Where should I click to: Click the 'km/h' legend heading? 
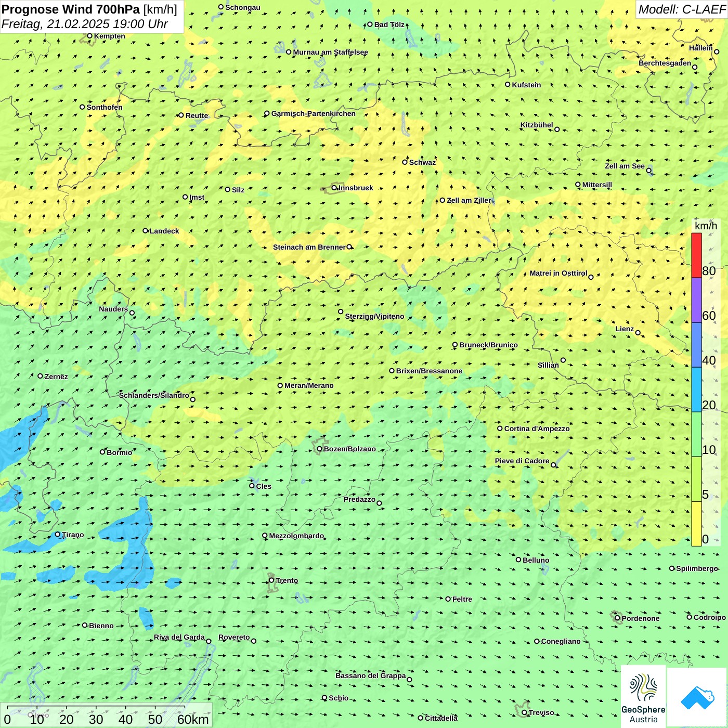point(706,226)
